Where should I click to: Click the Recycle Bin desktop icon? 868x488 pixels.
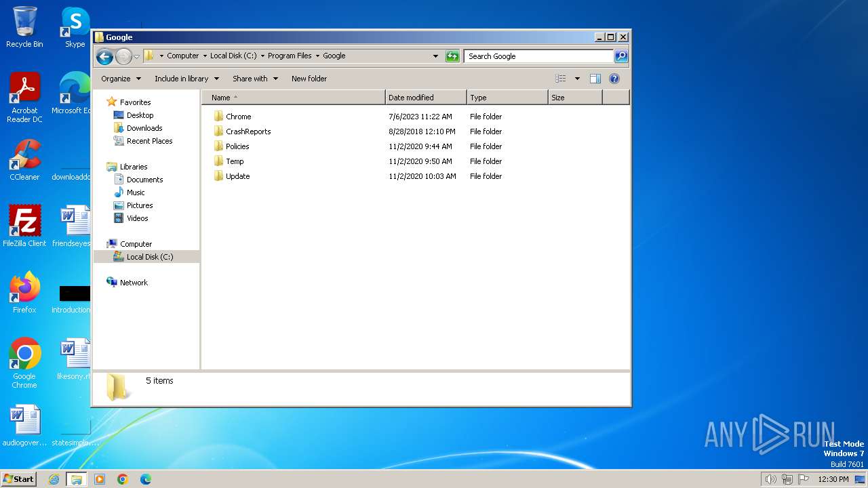click(24, 27)
